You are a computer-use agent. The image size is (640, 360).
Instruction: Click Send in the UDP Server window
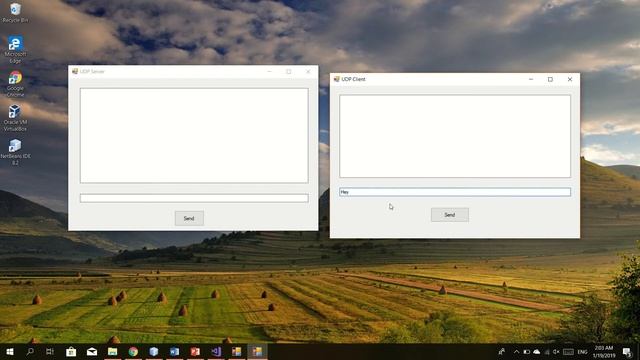tap(189, 218)
